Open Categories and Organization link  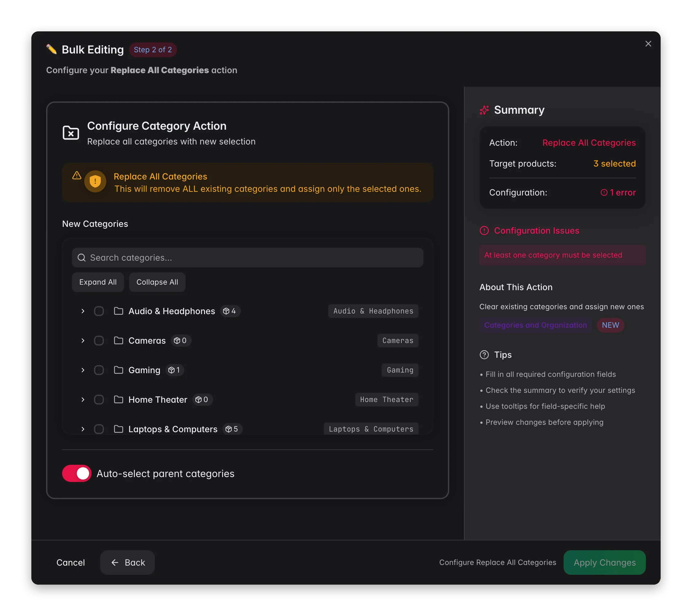click(535, 325)
